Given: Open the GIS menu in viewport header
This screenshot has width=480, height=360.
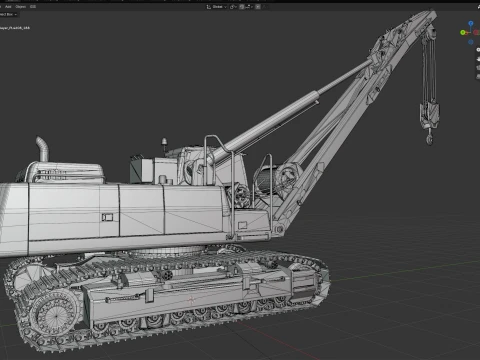Looking at the screenshot, I should [33, 7].
